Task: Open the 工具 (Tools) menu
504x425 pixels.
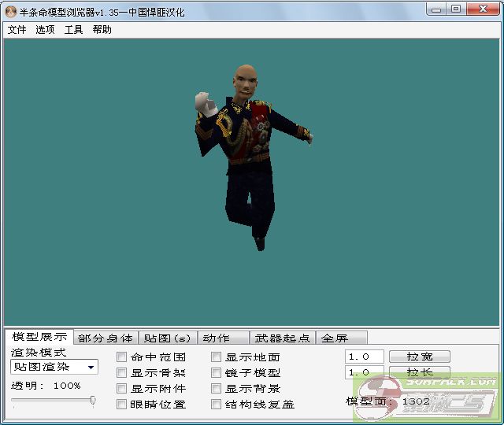Action: tap(73, 30)
